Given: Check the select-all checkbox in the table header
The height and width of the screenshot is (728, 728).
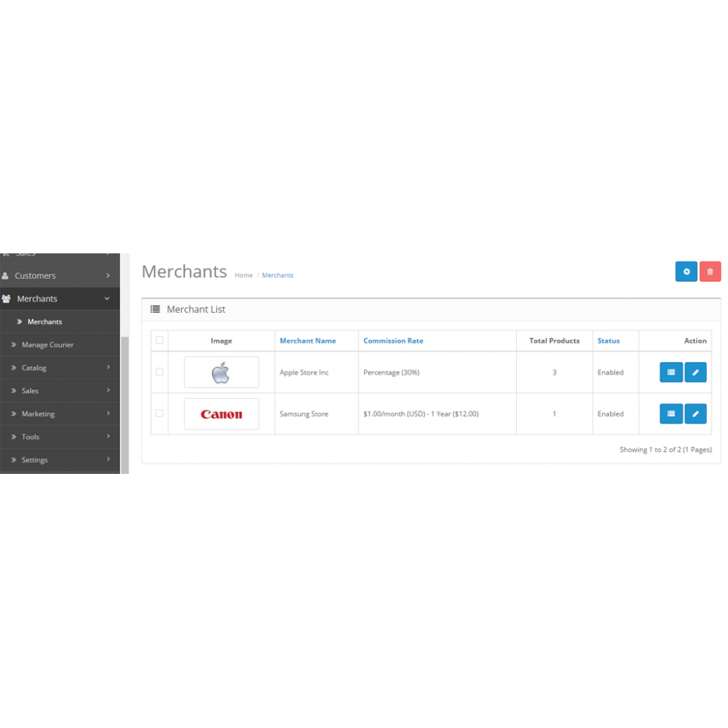Looking at the screenshot, I should click(159, 340).
